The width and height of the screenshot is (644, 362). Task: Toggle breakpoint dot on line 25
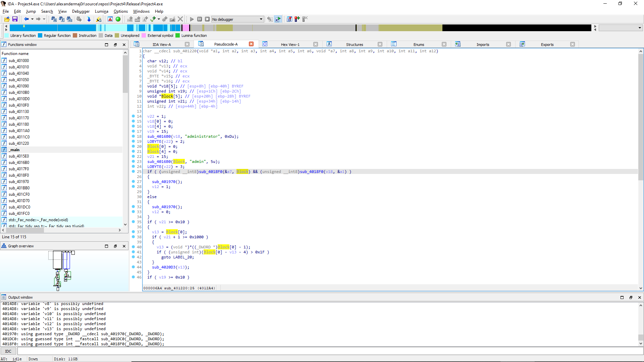tap(133, 172)
